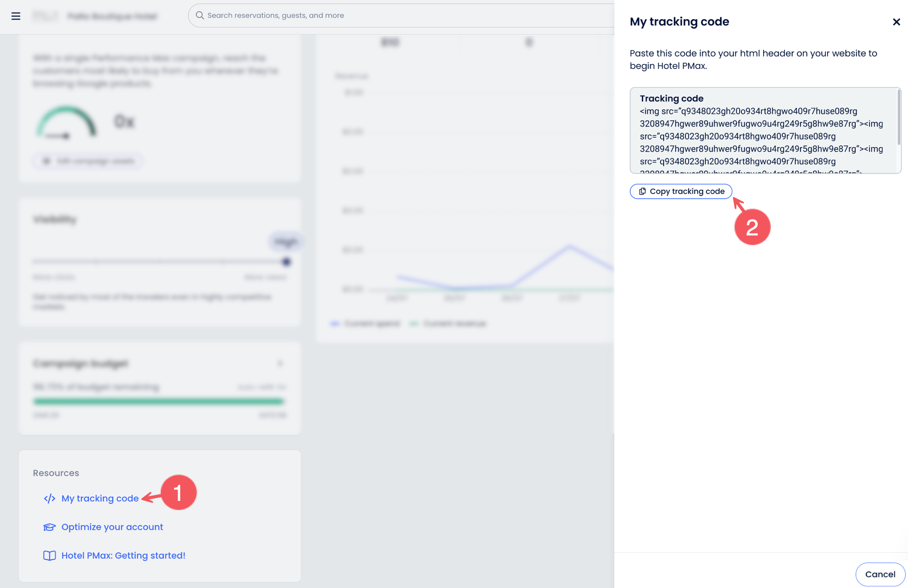908x588 pixels.
Task: Click the blurred edit campaign assets button
Action: click(89, 161)
